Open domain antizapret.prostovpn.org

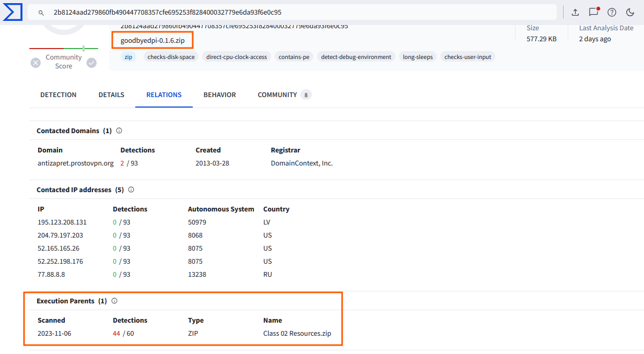pyautogui.click(x=75, y=163)
